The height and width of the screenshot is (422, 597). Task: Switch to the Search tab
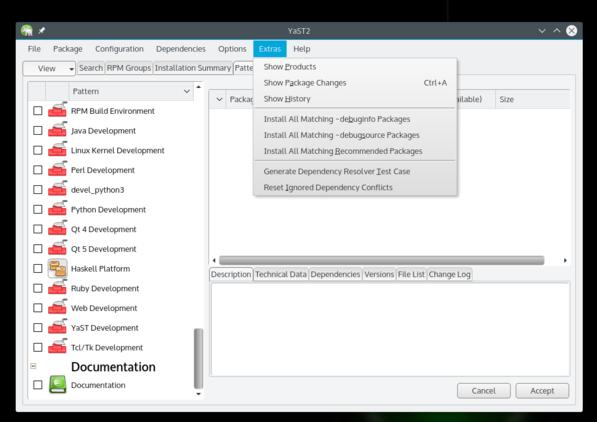click(91, 68)
